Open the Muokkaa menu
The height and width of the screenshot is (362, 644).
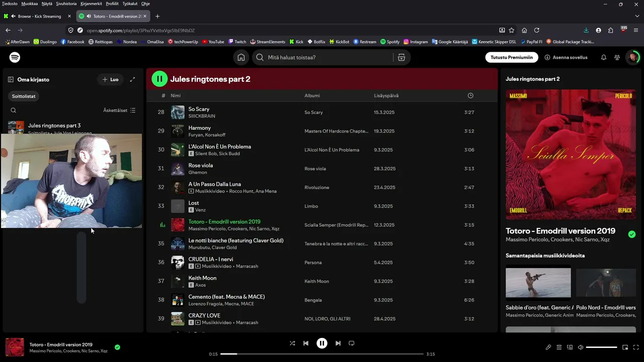[30, 4]
